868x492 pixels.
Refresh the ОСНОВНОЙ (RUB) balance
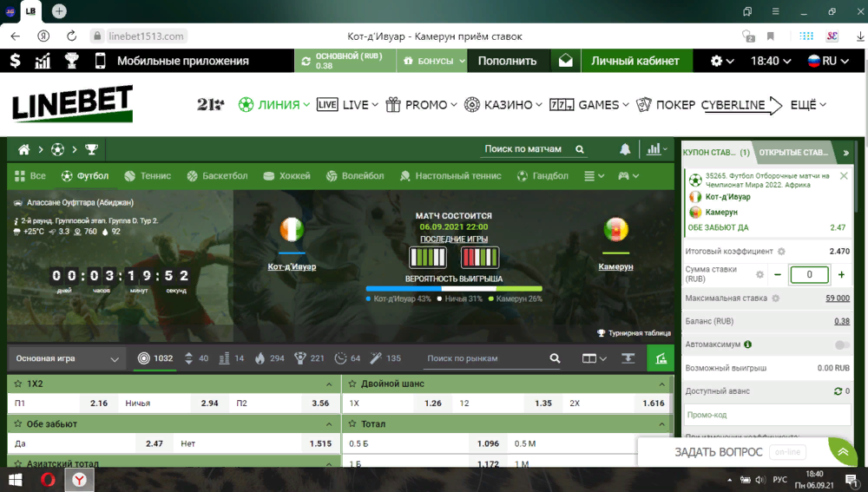(x=306, y=61)
